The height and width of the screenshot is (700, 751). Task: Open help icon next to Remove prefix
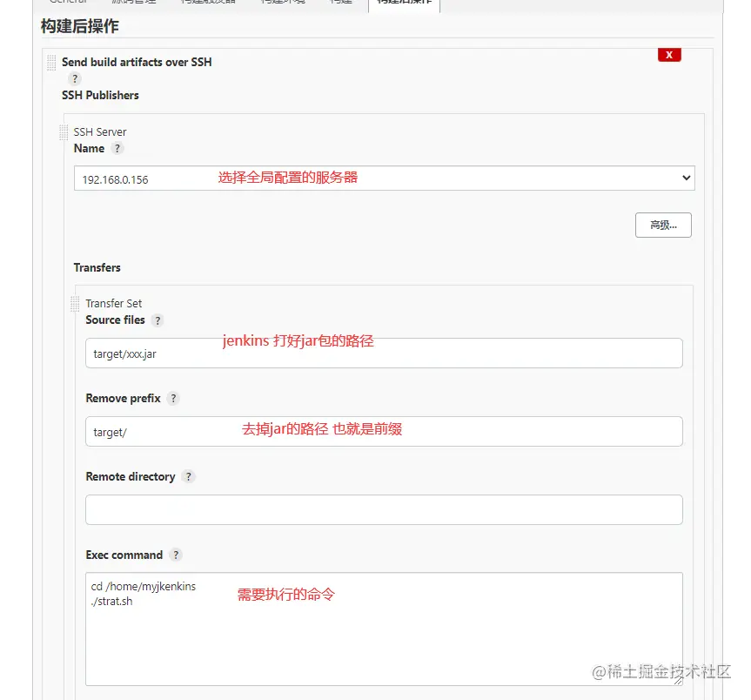tap(173, 398)
